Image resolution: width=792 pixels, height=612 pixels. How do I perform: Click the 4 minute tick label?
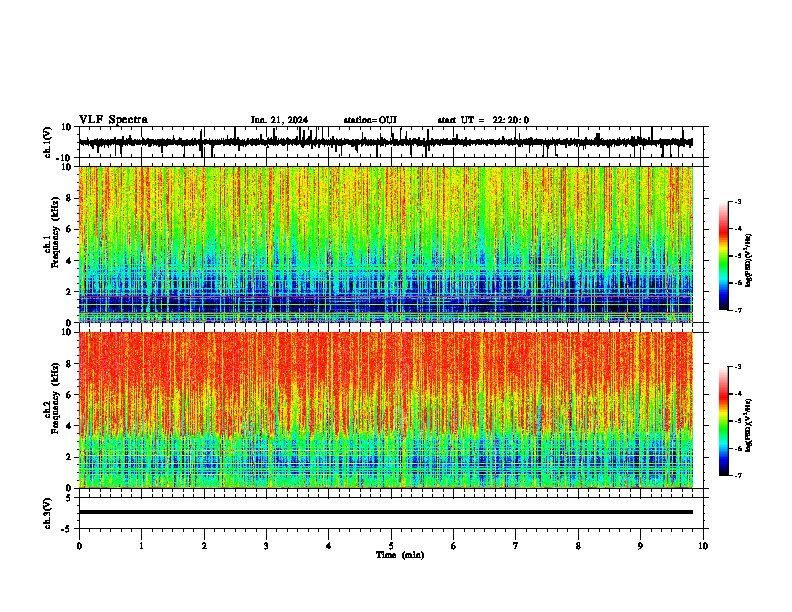tap(329, 546)
